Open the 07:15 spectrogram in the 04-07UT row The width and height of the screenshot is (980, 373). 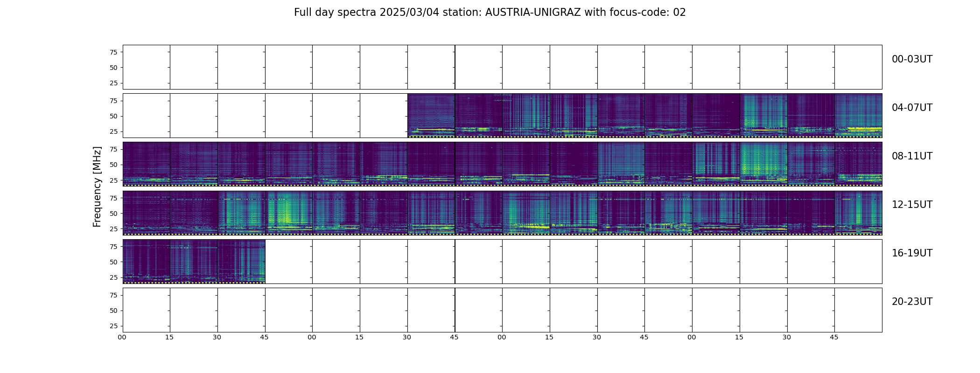[x=763, y=116]
